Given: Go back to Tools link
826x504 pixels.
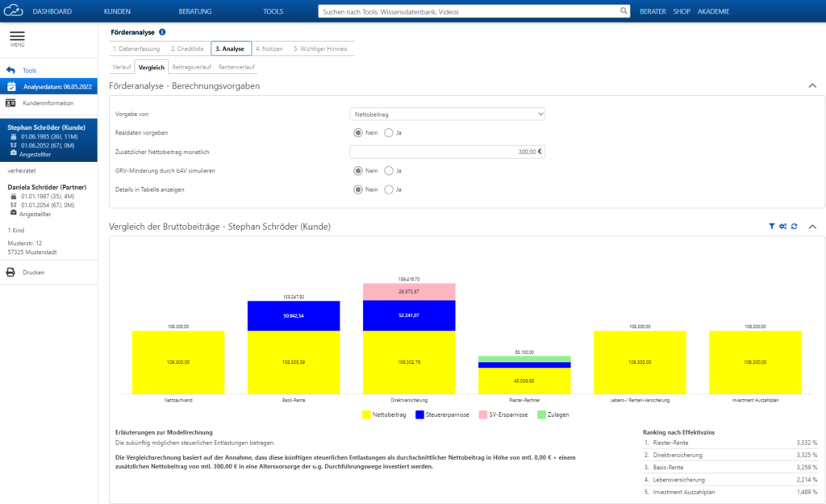Looking at the screenshot, I should pyautogui.click(x=29, y=71).
